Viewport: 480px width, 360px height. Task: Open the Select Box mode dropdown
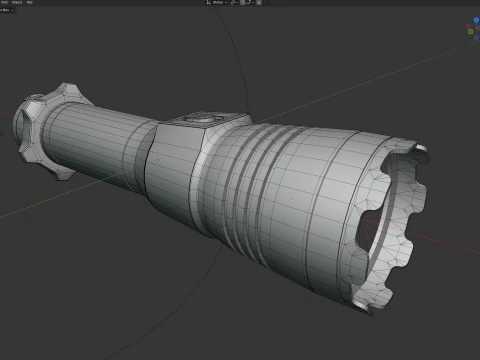(7, 10)
